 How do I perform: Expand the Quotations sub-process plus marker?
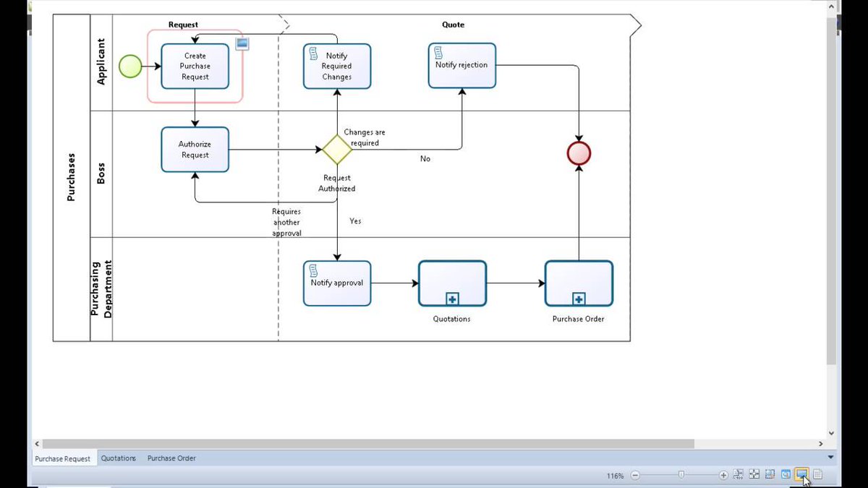[x=452, y=298]
